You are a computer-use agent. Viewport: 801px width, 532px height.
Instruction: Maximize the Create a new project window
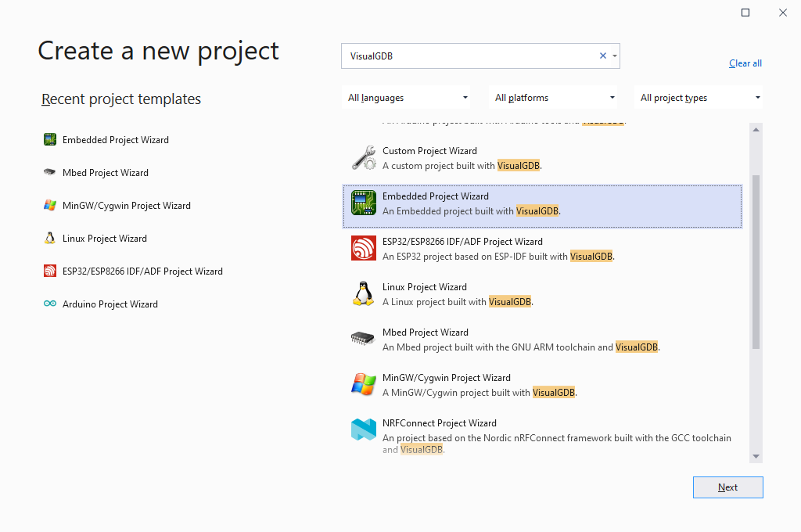pyautogui.click(x=745, y=13)
